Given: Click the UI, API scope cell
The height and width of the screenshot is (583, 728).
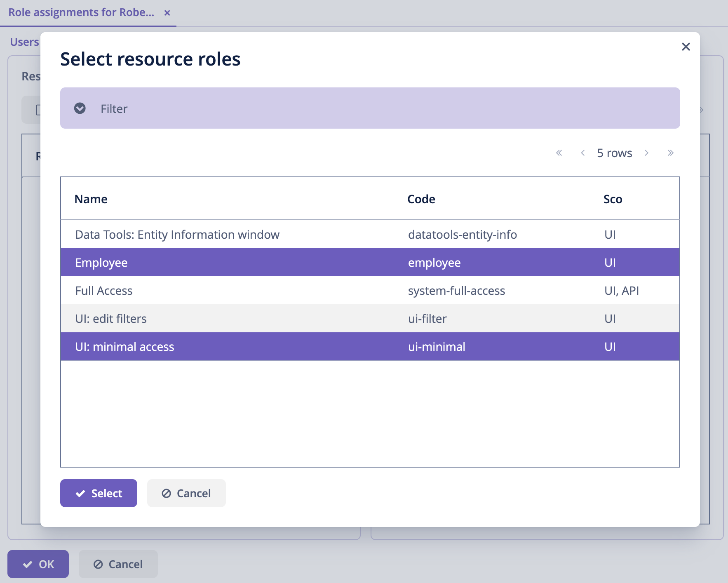Looking at the screenshot, I should click(622, 291).
